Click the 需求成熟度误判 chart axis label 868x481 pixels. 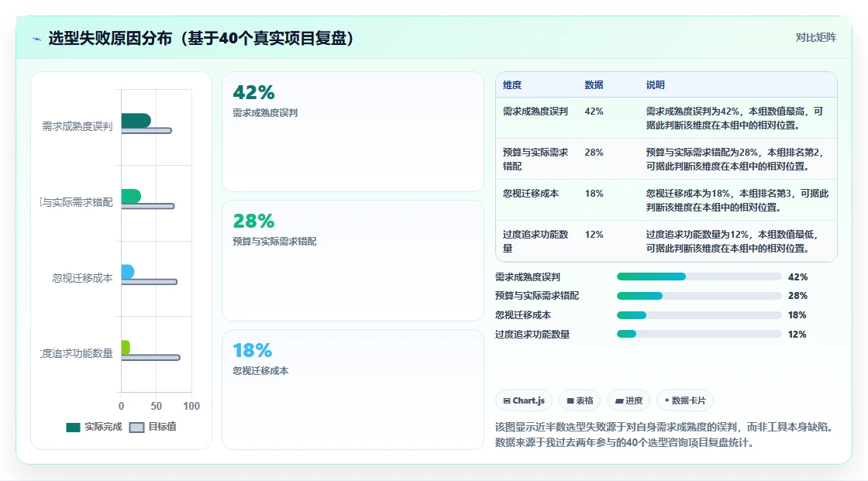click(77, 127)
